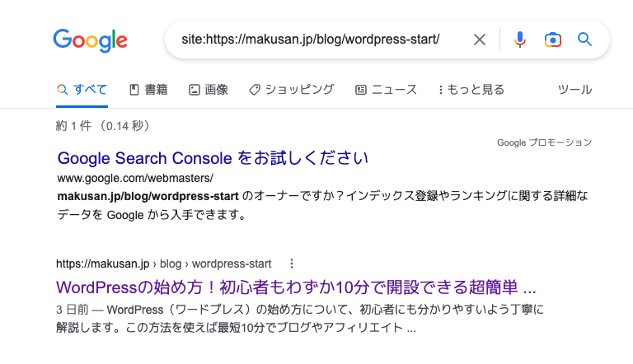Click the www.google.com/webmasters/ URL text
The width and height of the screenshot is (633, 364).
tap(135, 178)
